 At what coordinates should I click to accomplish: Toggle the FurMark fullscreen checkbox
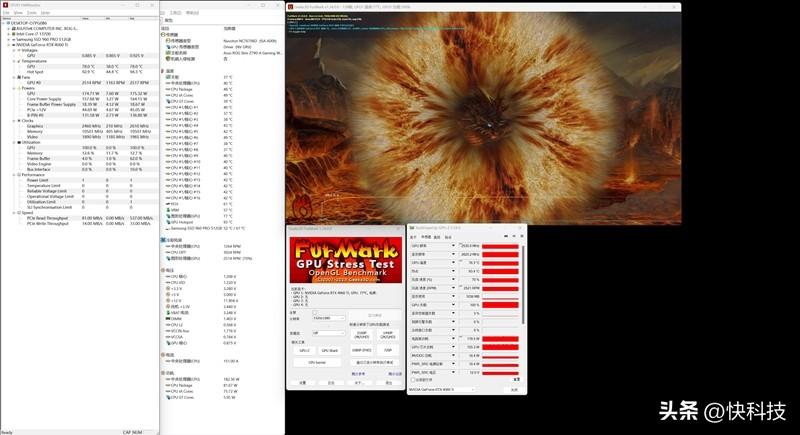click(x=315, y=312)
